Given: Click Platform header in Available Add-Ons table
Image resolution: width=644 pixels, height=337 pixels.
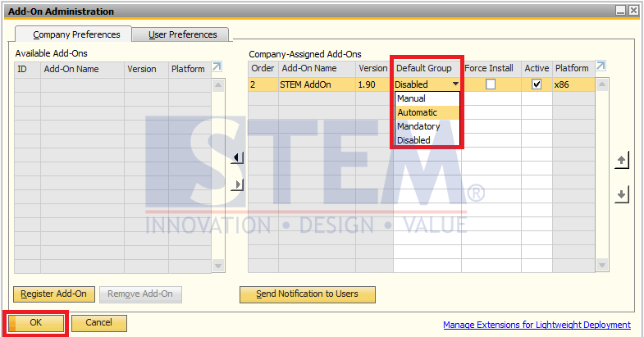Looking at the screenshot, I should click(x=190, y=69).
